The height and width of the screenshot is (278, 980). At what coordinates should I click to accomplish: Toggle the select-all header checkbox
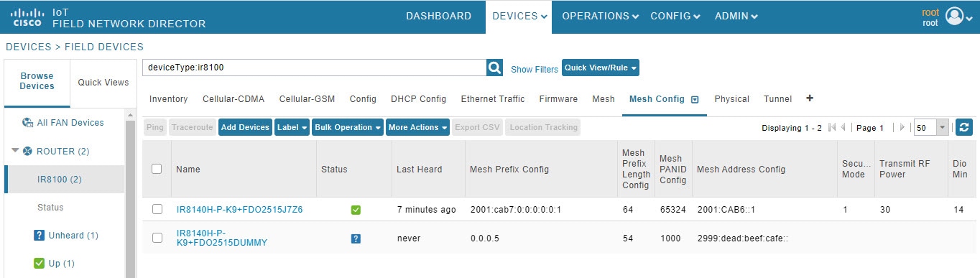(x=157, y=169)
